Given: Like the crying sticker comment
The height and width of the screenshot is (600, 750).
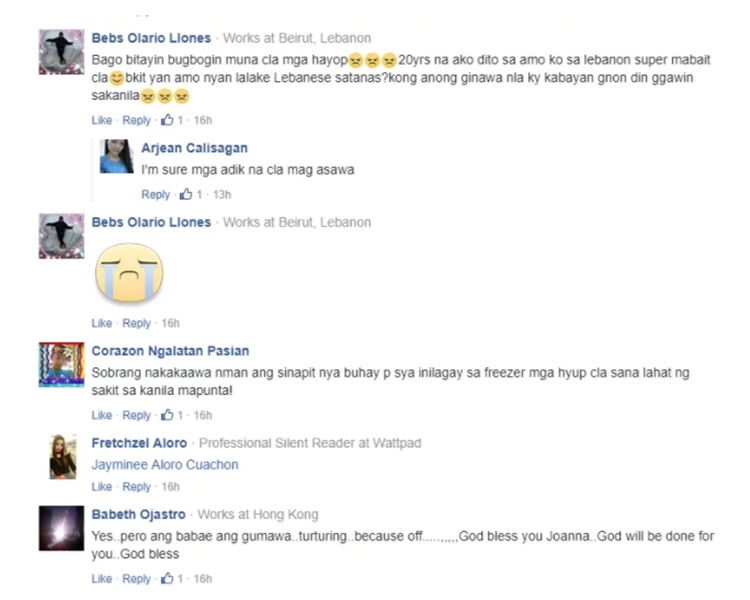Looking at the screenshot, I should pyautogui.click(x=101, y=323).
